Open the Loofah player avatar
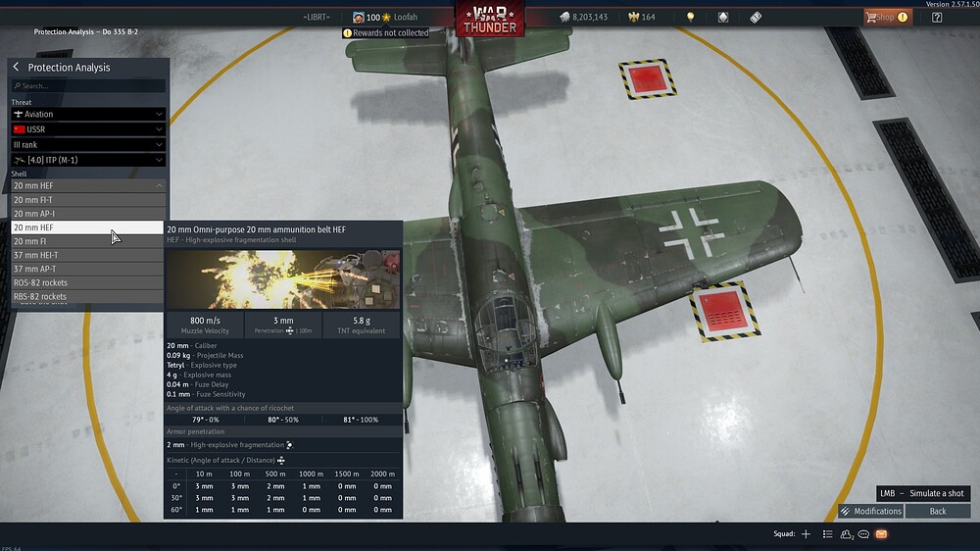The width and height of the screenshot is (980, 551). point(358,17)
